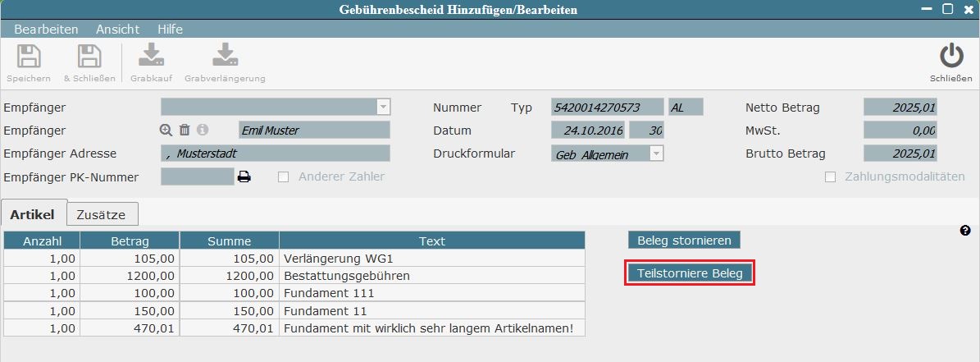Screen dimensions: 980x362
Task: Open the Druckformular dropdown list
Action: (x=655, y=154)
